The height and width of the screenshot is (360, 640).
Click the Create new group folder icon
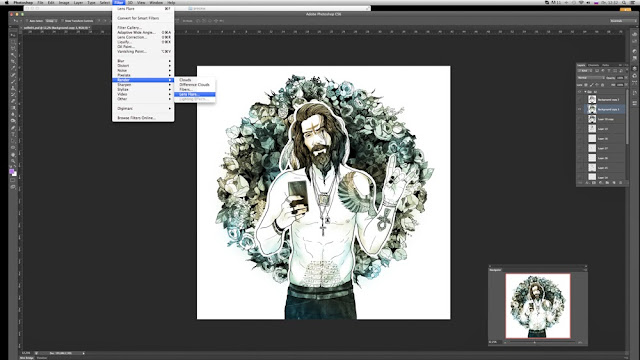click(x=607, y=183)
